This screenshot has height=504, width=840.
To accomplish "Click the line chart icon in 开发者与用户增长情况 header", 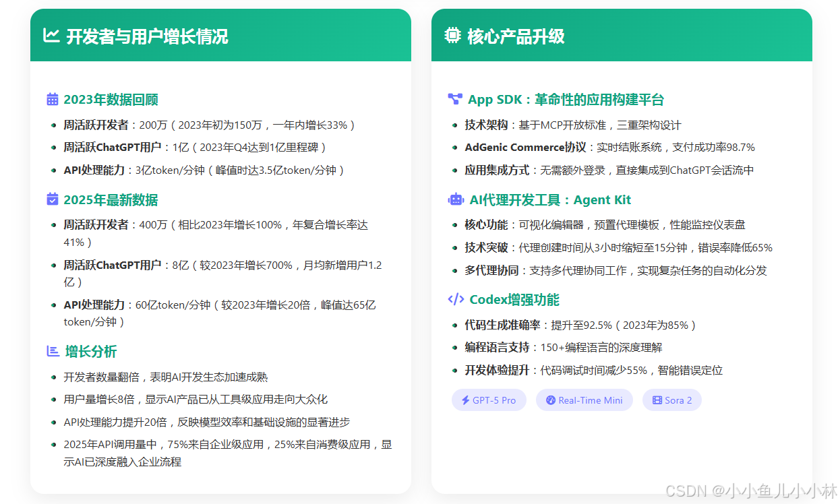I will click(52, 36).
